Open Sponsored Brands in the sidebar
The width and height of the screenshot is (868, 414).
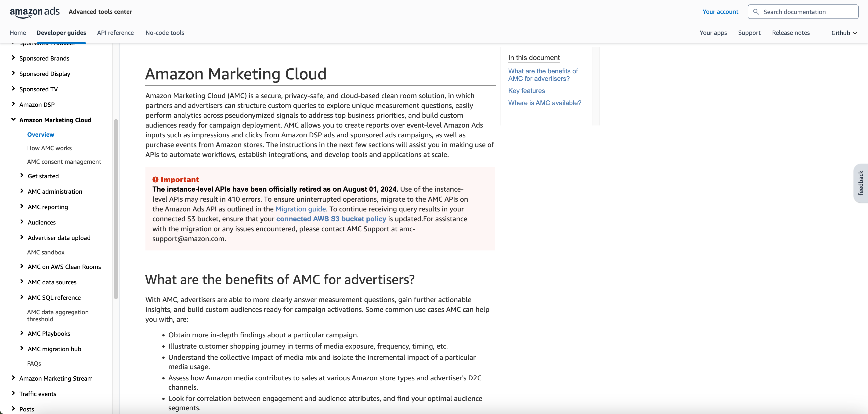point(44,58)
